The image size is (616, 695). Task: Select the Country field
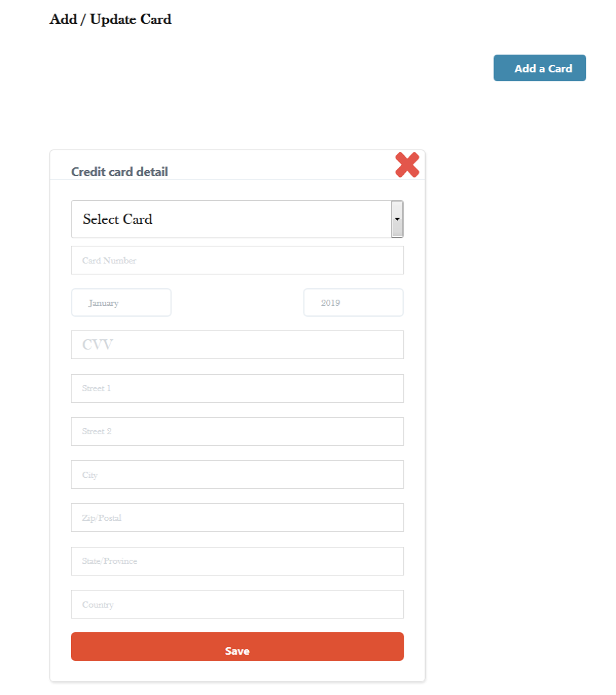click(x=237, y=604)
